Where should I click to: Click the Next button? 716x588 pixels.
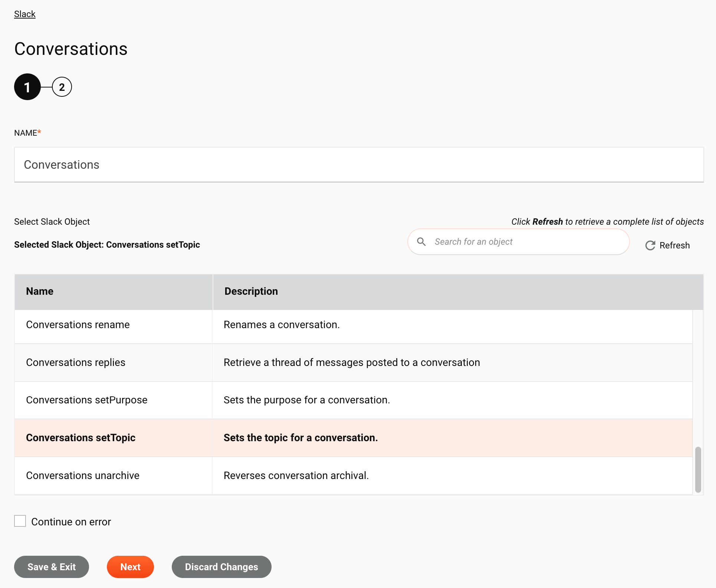click(130, 567)
